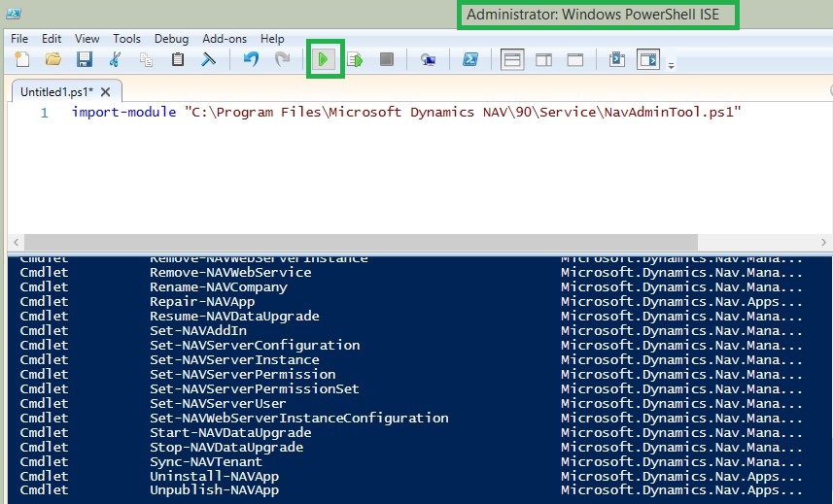Copy with the toolbar Copy icon
Image resolution: width=833 pixels, height=504 pixels.
point(146,59)
